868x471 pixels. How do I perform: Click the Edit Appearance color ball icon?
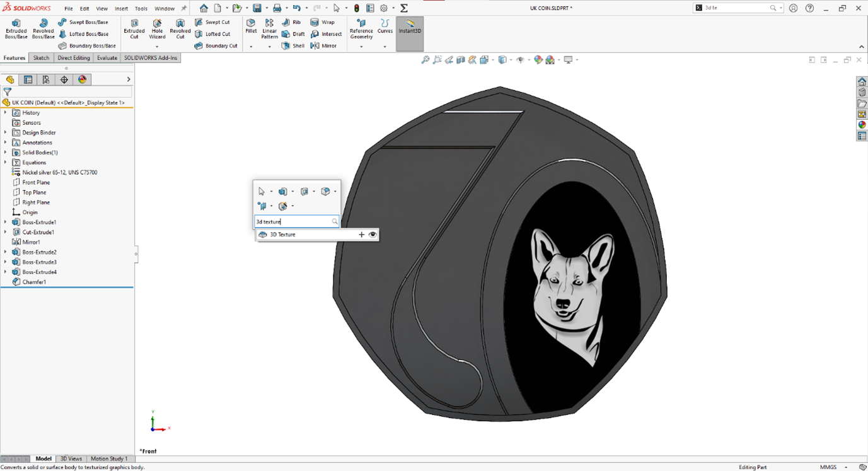click(x=538, y=60)
